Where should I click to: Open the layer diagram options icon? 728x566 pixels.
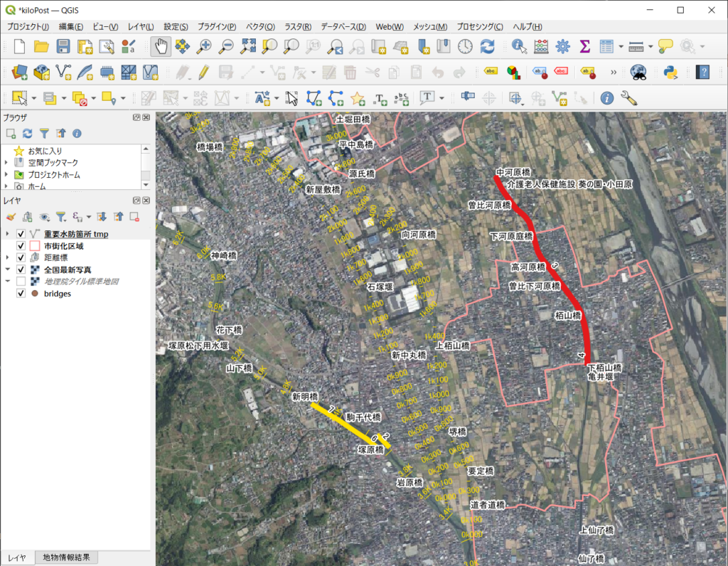(513, 72)
